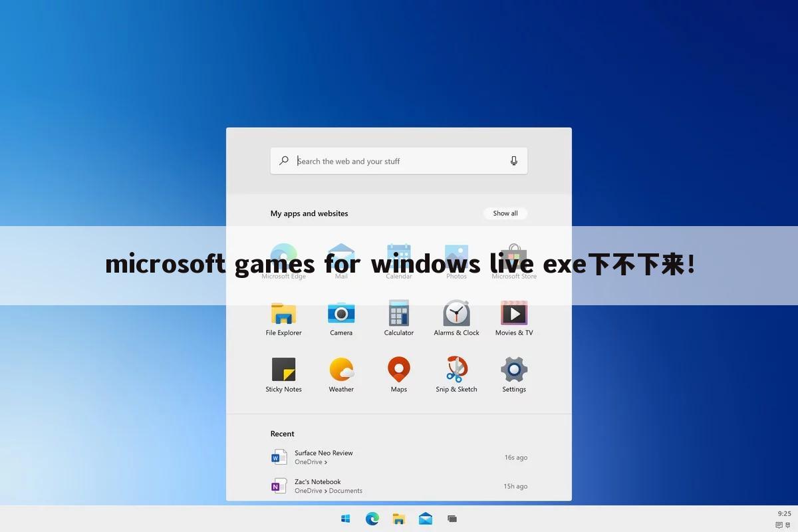Click Show all apps button

505,213
